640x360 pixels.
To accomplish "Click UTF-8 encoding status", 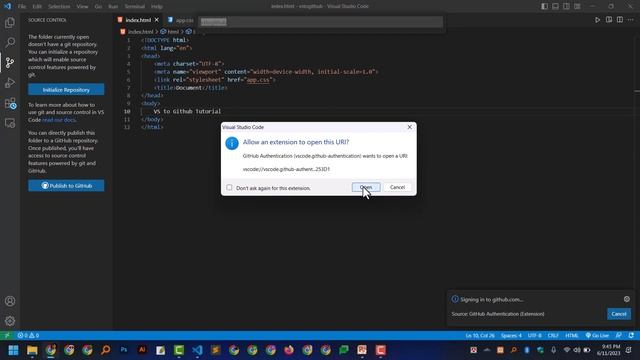I will tap(534, 336).
